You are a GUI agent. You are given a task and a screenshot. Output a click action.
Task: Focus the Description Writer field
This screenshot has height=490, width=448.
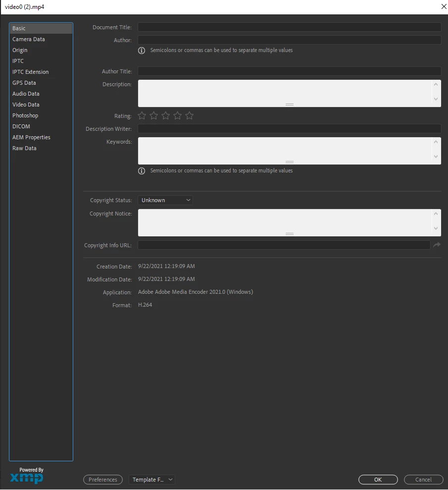pyautogui.click(x=290, y=128)
